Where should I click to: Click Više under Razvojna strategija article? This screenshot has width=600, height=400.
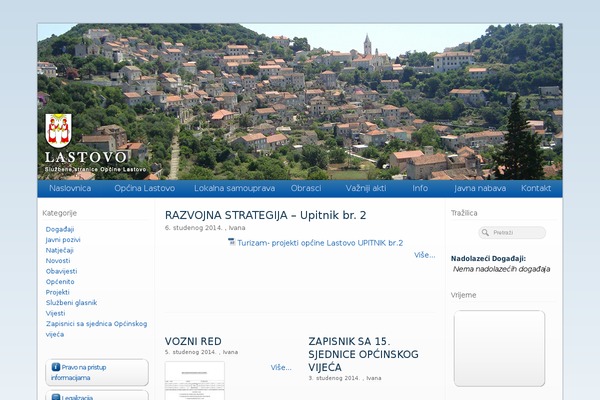tap(424, 255)
